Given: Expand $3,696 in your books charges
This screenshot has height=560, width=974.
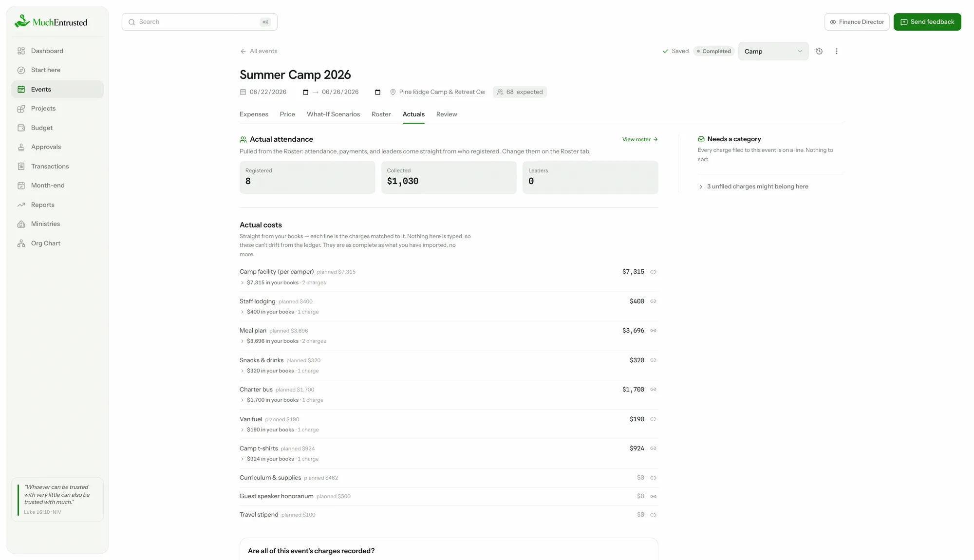Looking at the screenshot, I should coord(282,341).
